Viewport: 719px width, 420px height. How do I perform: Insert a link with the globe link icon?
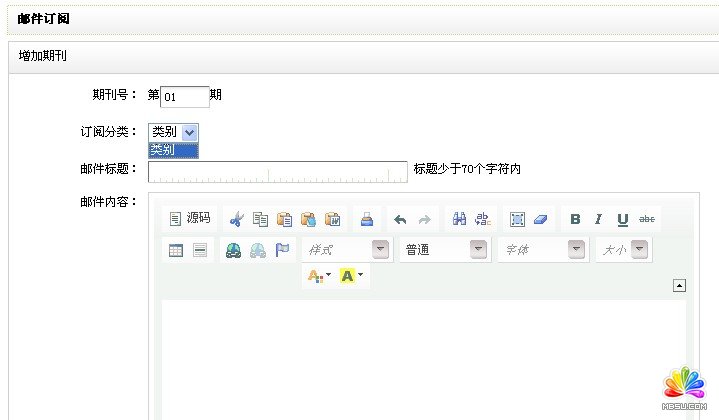pos(233,250)
